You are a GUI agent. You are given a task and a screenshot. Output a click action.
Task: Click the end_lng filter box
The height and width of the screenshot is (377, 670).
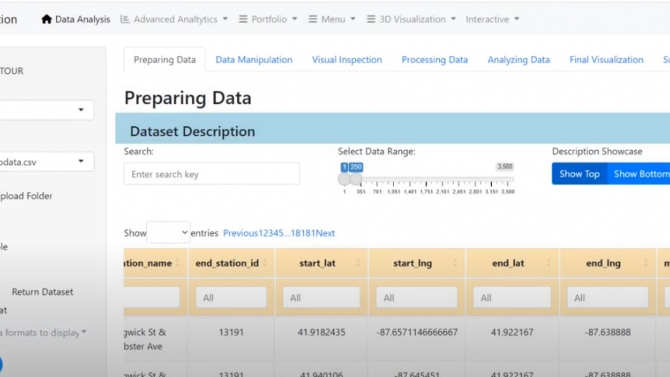tap(607, 297)
